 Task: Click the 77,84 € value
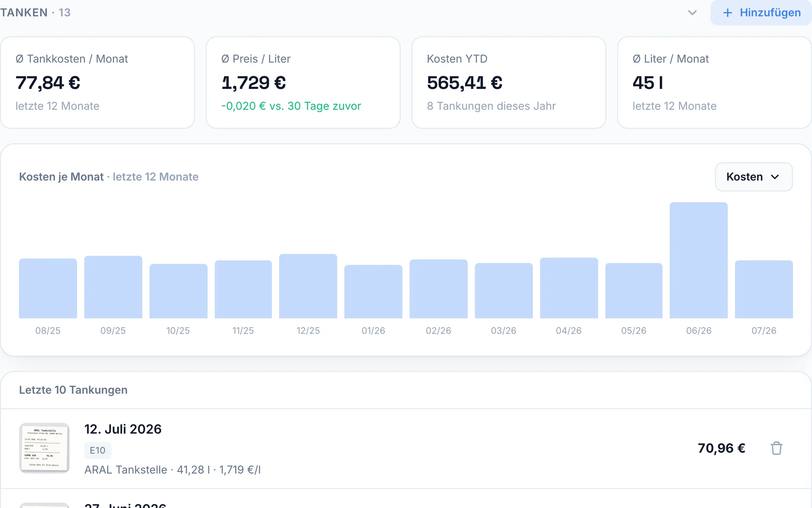(48, 83)
